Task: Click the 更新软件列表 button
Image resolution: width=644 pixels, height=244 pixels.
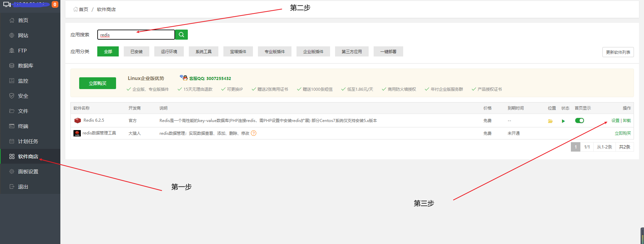Action: point(618,52)
